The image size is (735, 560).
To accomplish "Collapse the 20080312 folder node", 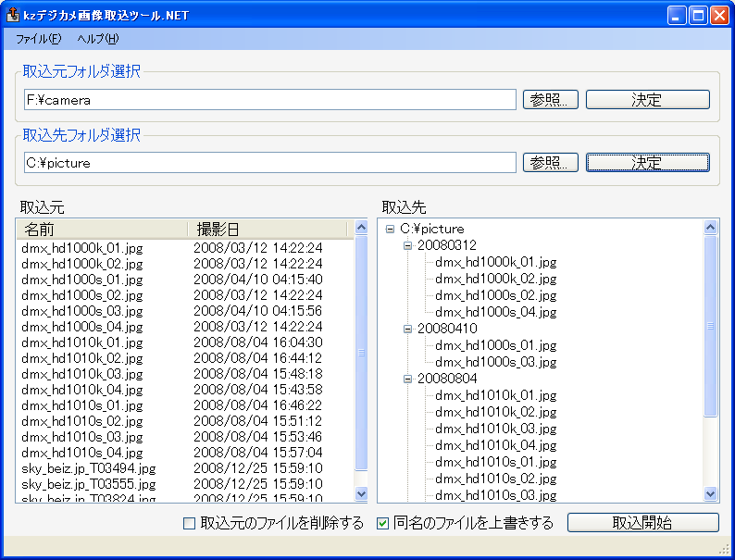I will point(407,245).
